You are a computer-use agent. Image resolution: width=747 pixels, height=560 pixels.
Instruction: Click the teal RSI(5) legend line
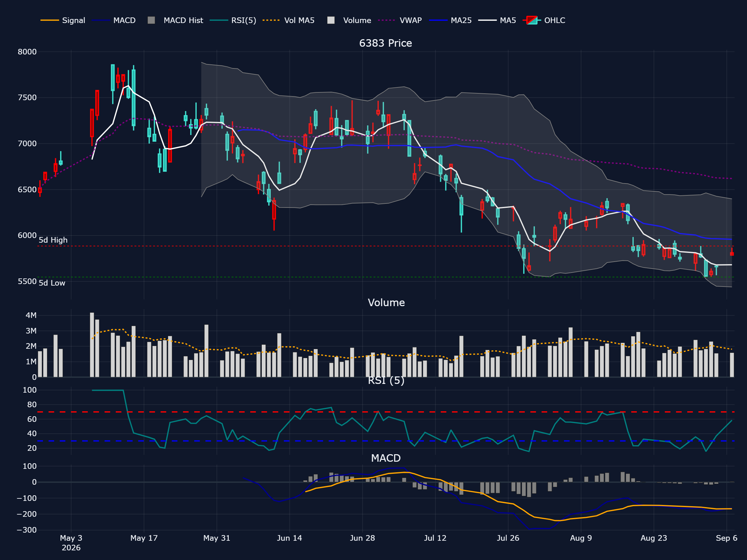click(x=219, y=20)
